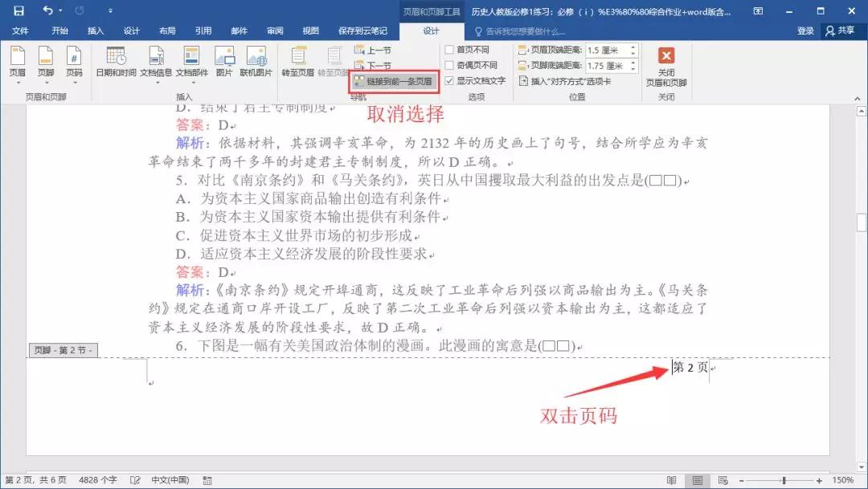Enable the 首页不同 checkbox
868x489 pixels.
(450, 49)
